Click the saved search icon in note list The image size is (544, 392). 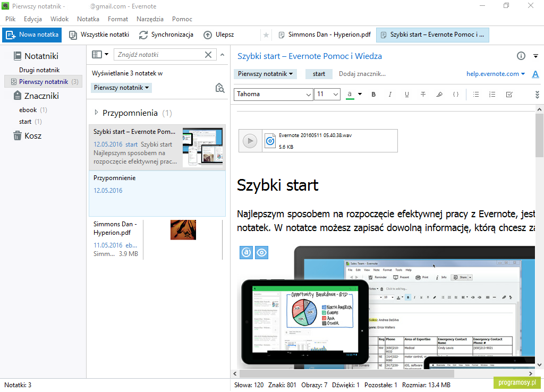[219, 88]
